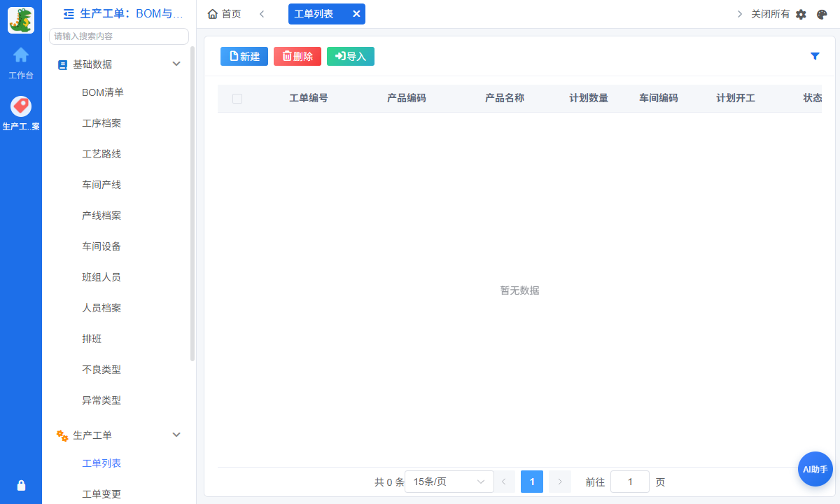Open the filter funnel icon
The image size is (840, 504).
815,57
